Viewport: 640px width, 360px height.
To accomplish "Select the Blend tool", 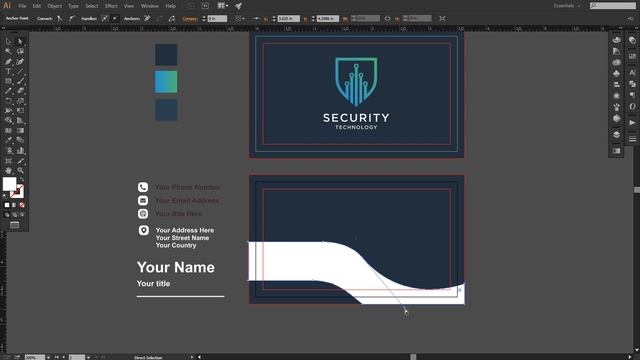I will pyautogui.click(x=20, y=140).
